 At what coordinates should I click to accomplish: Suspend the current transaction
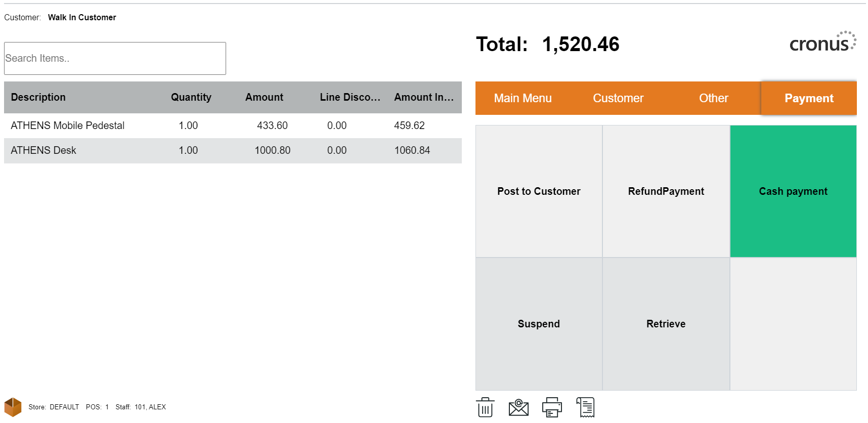click(x=539, y=324)
